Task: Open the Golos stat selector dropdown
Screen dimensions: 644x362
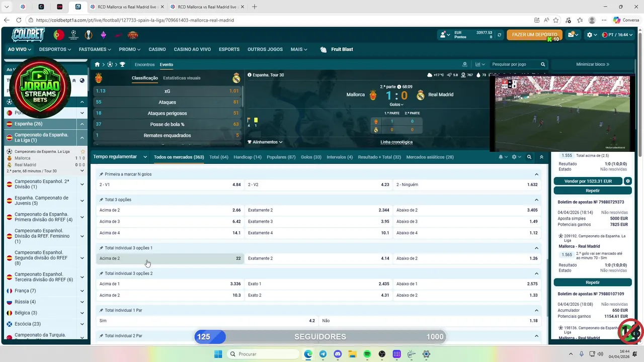Action: (396, 105)
